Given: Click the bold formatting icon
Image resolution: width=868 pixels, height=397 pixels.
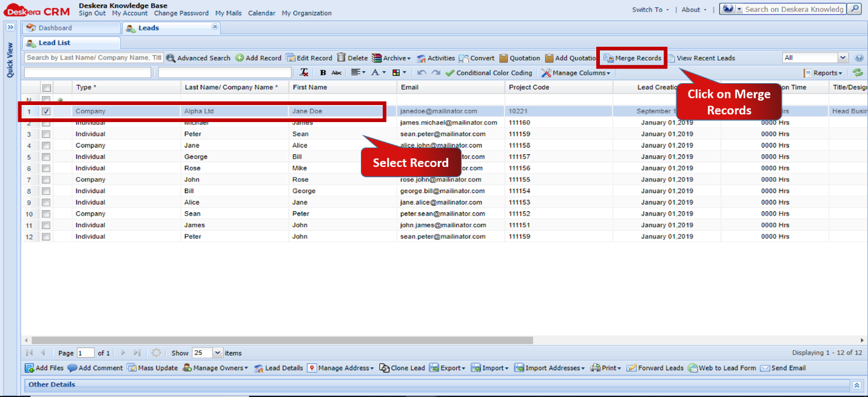Looking at the screenshot, I should tap(323, 73).
